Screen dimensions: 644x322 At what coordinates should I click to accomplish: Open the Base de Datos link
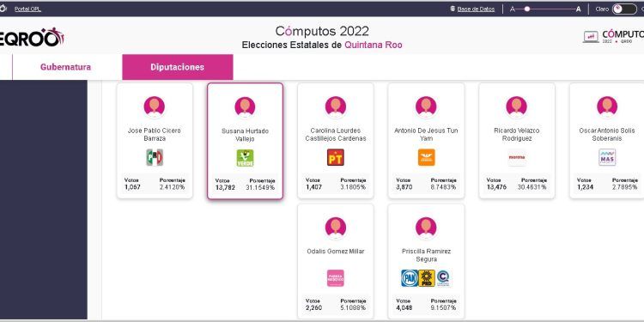click(x=476, y=9)
